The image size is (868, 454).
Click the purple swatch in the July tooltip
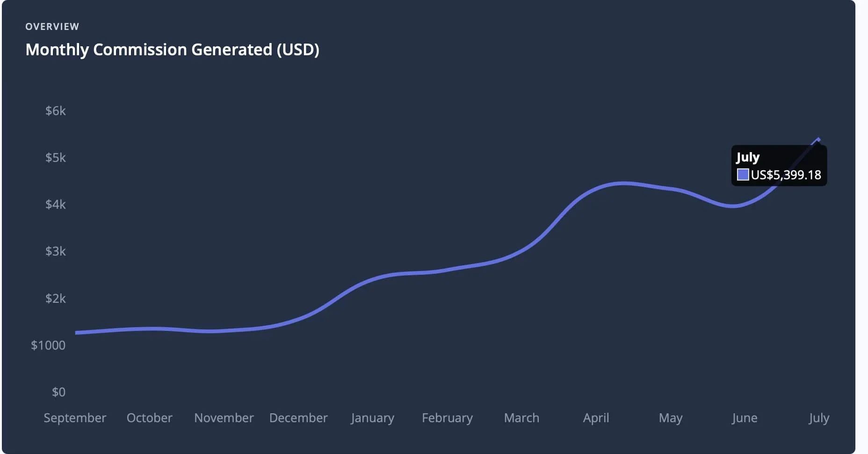coord(743,175)
